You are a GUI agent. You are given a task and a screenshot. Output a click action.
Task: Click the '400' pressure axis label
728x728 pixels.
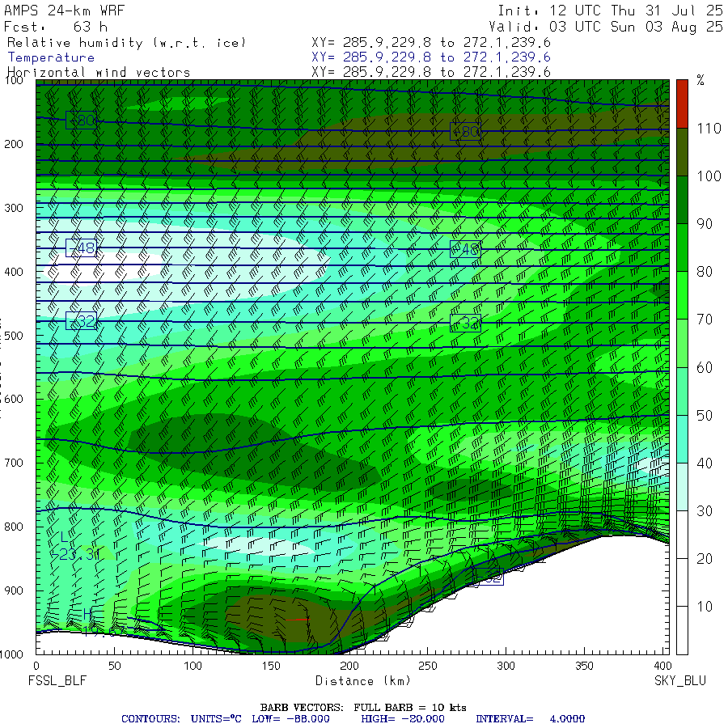pos(14,272)
